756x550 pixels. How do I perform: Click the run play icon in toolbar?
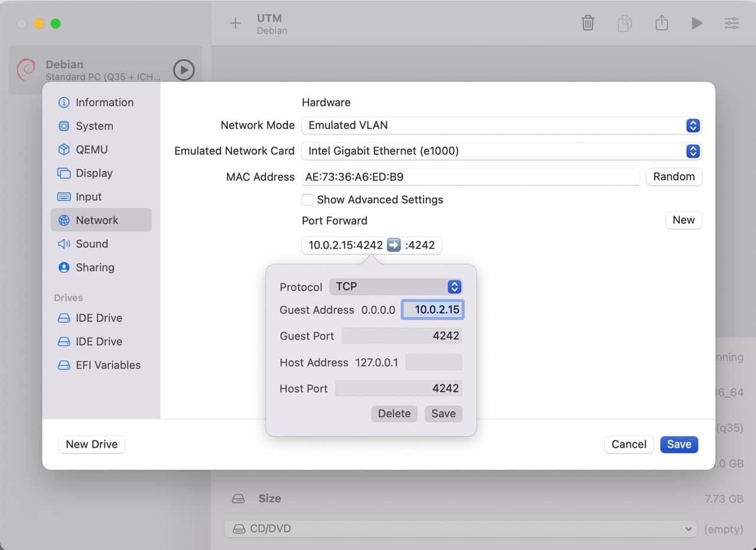697,23
